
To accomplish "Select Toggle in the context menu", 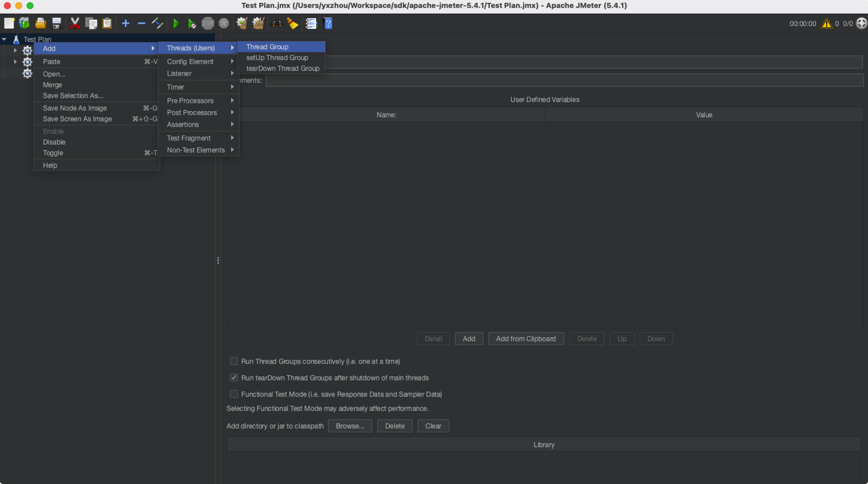I will (x=97, y=153).
